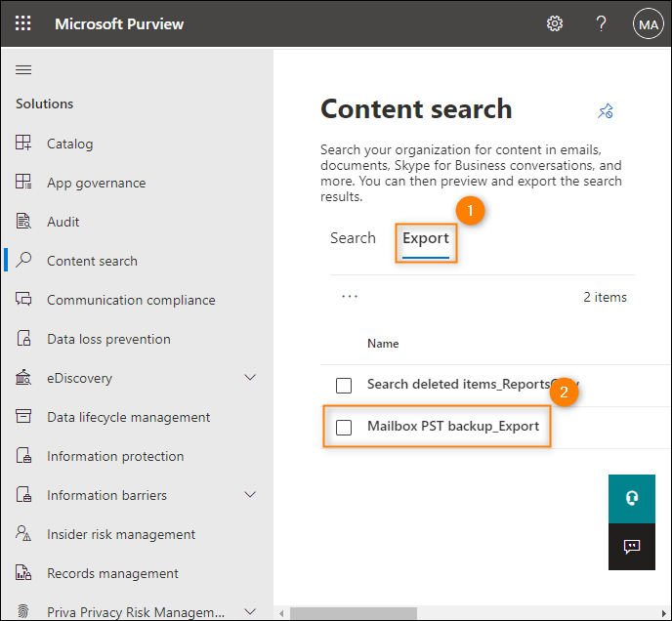Open the settings gear icon
672x621 pixels.
[555, 23]
